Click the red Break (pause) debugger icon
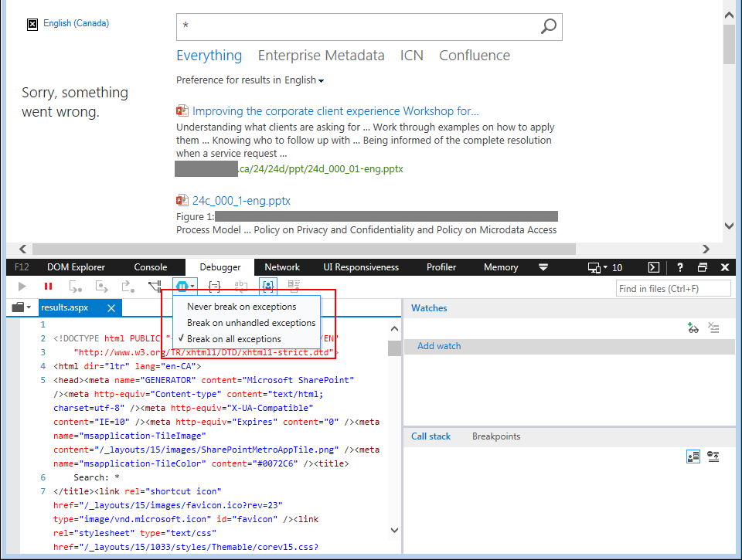This screenshot has height=560, width=742. tap(48, 287)
